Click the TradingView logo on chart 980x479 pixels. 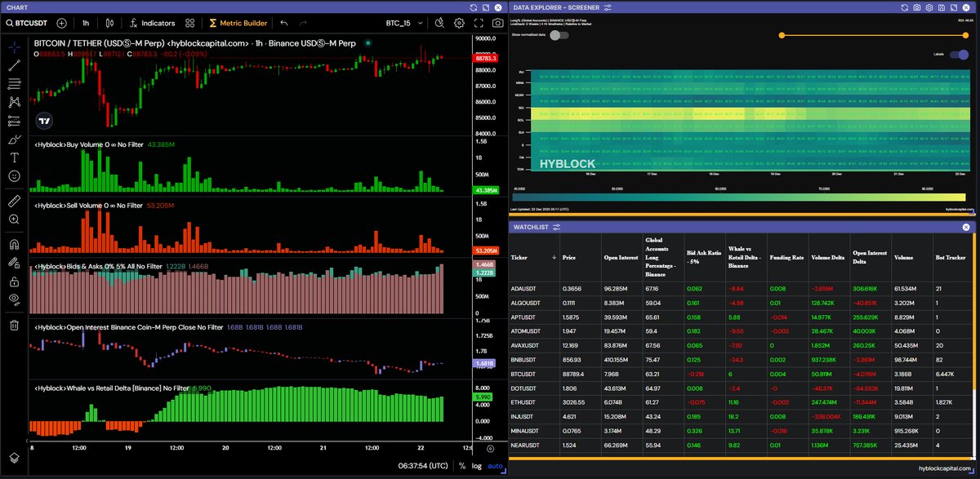(45, 120)
